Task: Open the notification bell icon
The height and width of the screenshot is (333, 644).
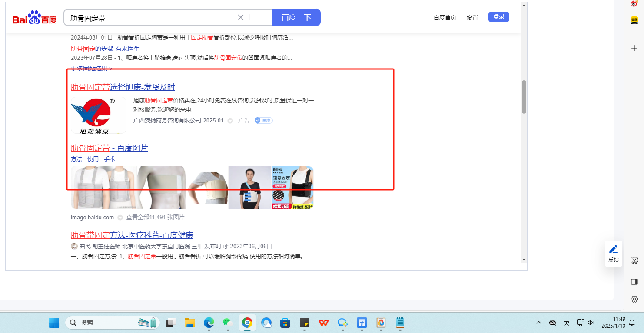Action: pyautogui.click(x=632, y=323)
